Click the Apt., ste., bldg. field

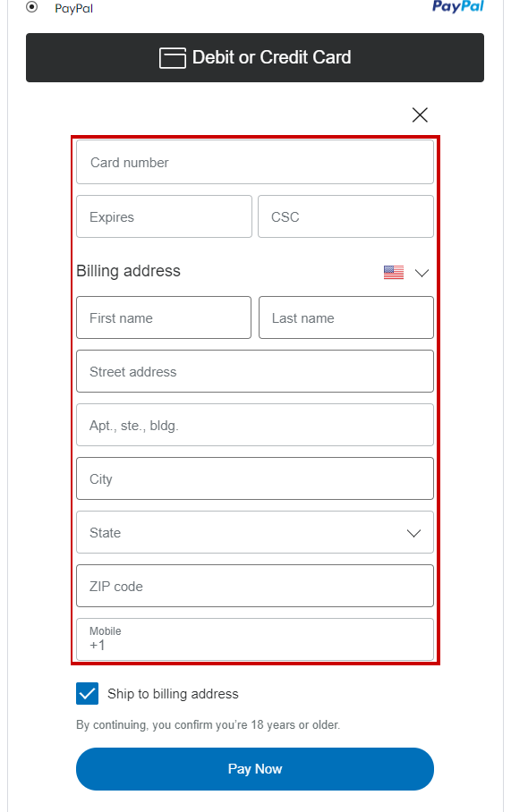[x=255, y=425]
